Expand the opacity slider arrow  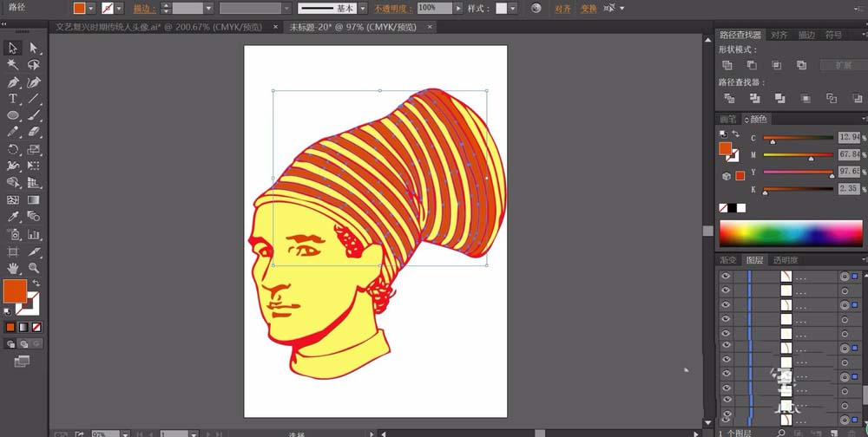pos(457,9)
